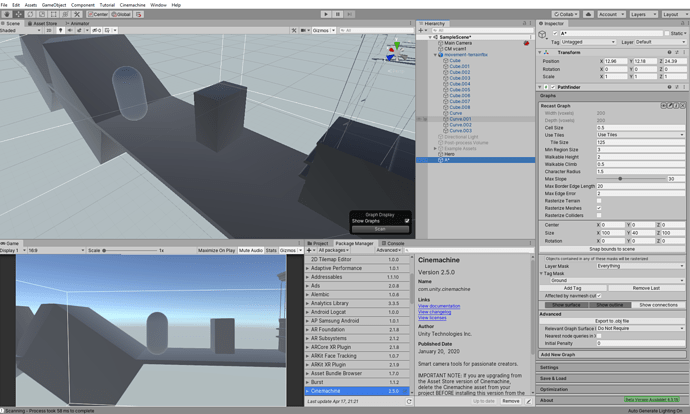Open View documentation link
The height and width of the screenshot is (414, 690).
pos(439,306)
